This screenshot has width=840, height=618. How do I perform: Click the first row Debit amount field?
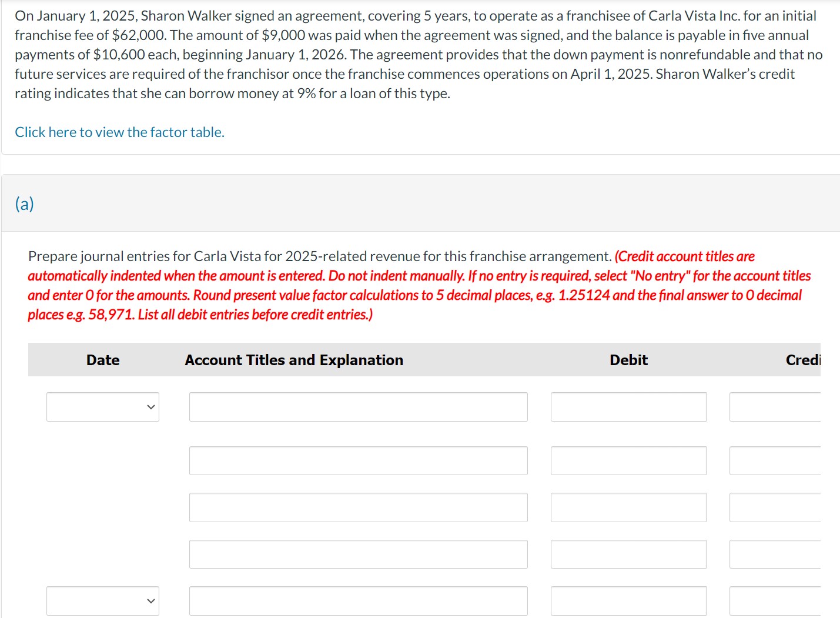(628, 407)
